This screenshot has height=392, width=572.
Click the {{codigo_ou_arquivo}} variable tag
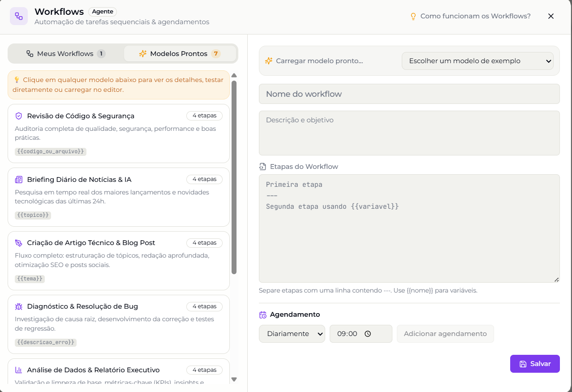[x=51, y=151]
